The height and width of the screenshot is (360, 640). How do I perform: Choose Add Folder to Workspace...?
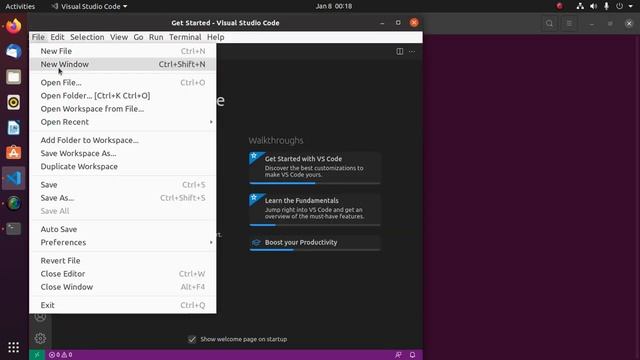(122, 140)
